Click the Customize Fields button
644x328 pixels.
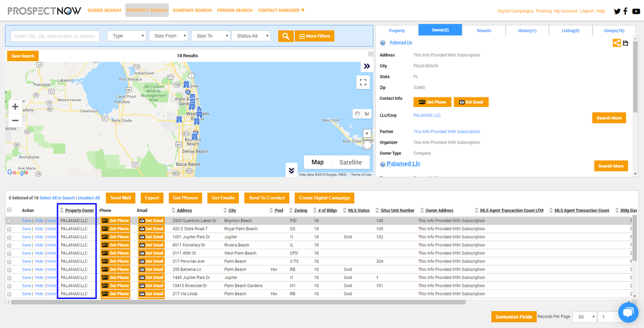pos(514,317)
